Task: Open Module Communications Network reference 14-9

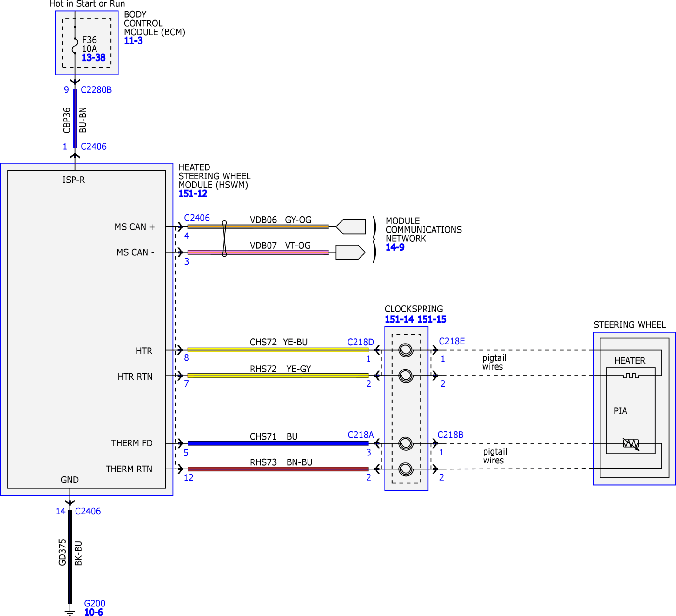Action: pyautogui.click(x=395, y=247)
